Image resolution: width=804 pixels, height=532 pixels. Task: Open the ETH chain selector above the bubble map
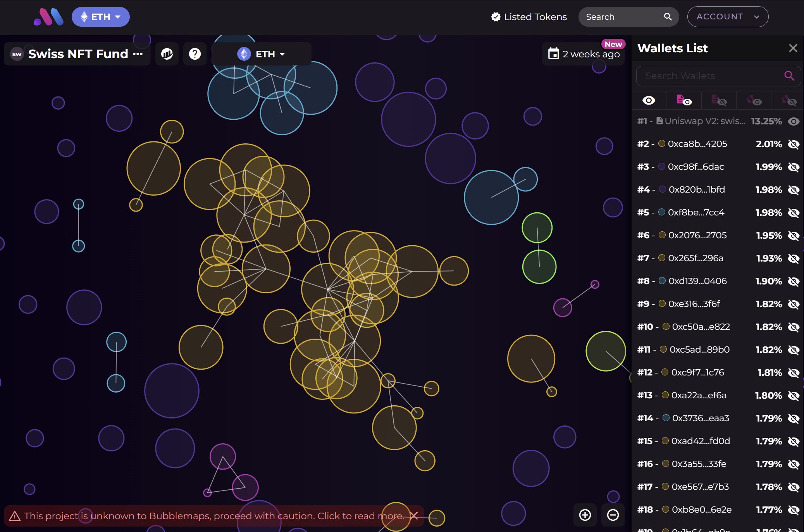262,54
